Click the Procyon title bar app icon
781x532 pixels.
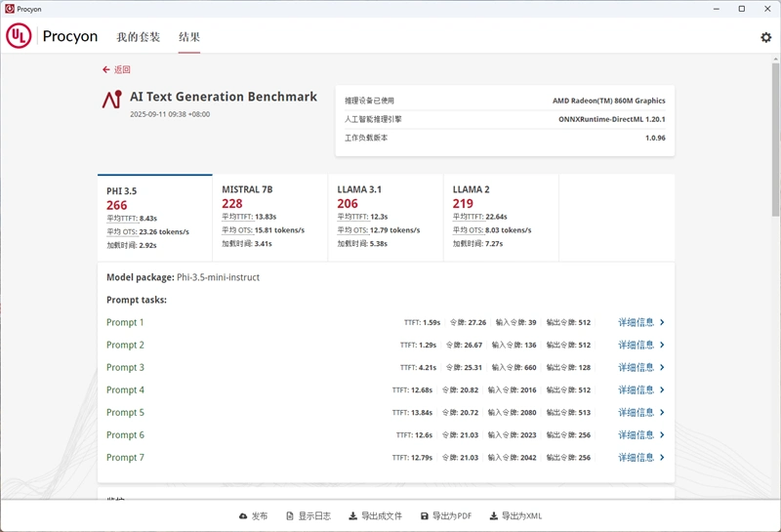(x=10, y=9)
